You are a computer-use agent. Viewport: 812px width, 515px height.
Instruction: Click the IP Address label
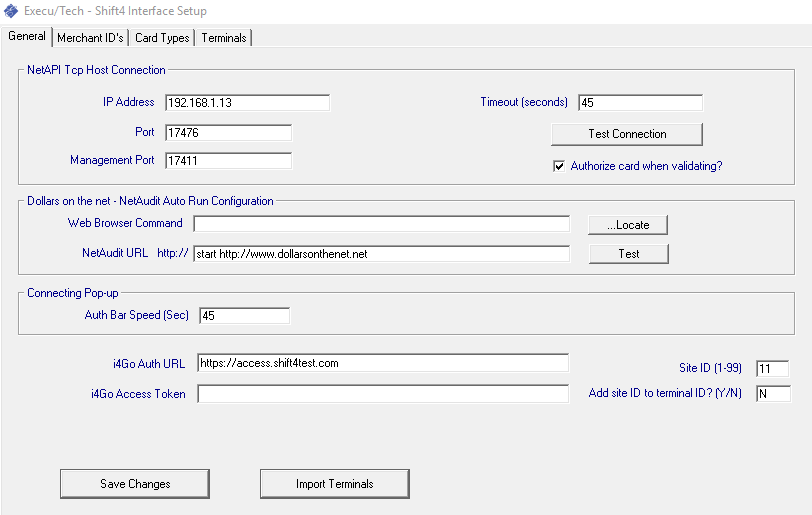click(x=128, y=102)
